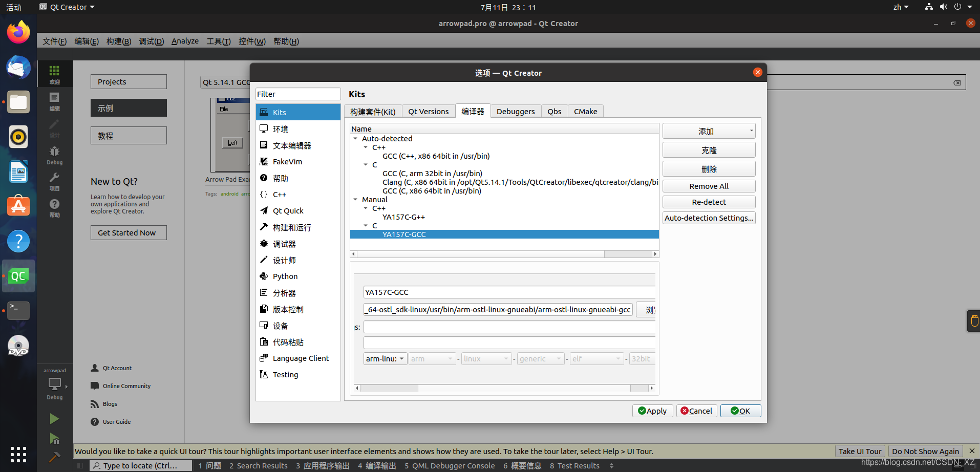Click Apply in options dialog
980x472 pixels.
[652, 411]
